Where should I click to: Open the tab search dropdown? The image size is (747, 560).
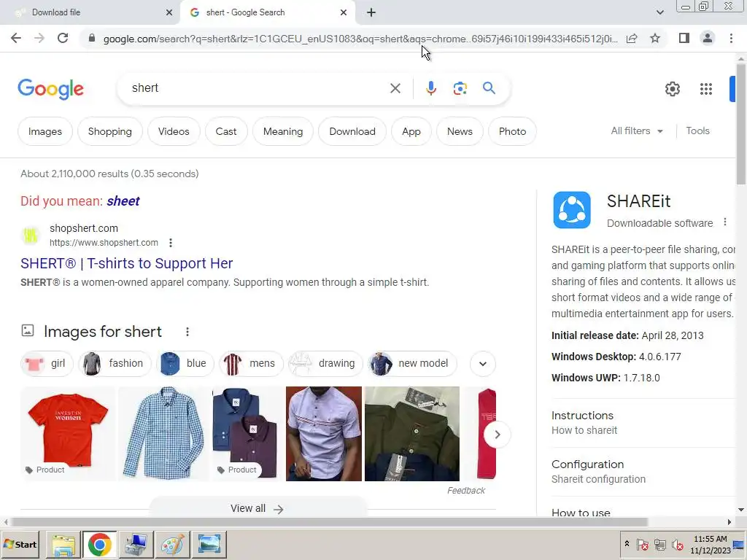pyautogui.click(x=659, y=13)
